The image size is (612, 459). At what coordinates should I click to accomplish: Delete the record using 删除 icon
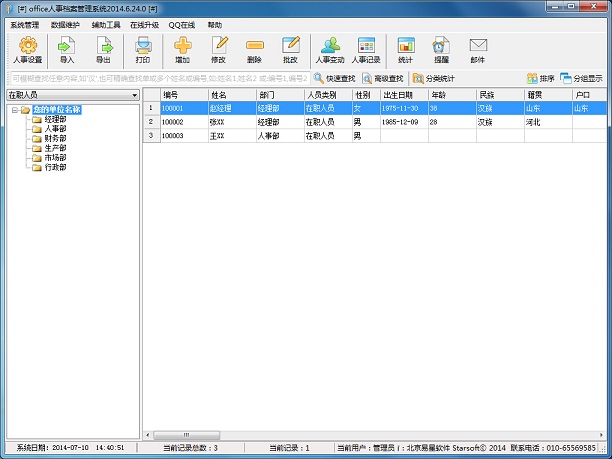click(254, 49)
